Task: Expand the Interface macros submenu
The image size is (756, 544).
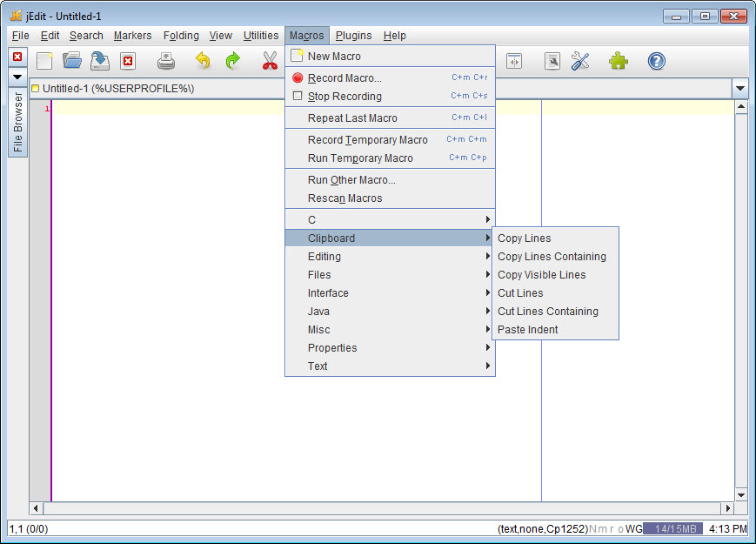Action: [x=390, y=293]
